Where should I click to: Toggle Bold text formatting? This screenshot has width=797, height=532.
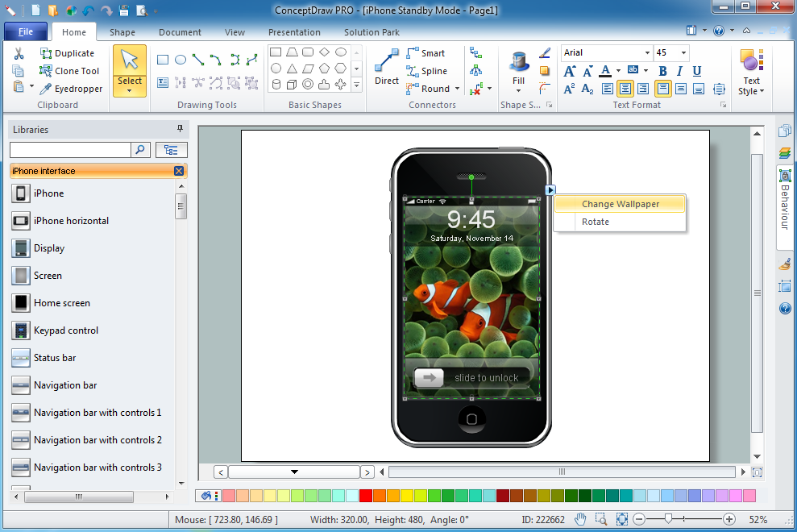(x=664, y=71)
